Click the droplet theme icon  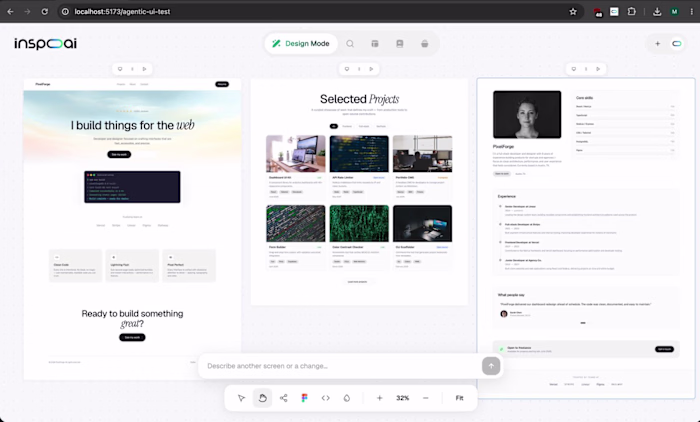(346, 398)
